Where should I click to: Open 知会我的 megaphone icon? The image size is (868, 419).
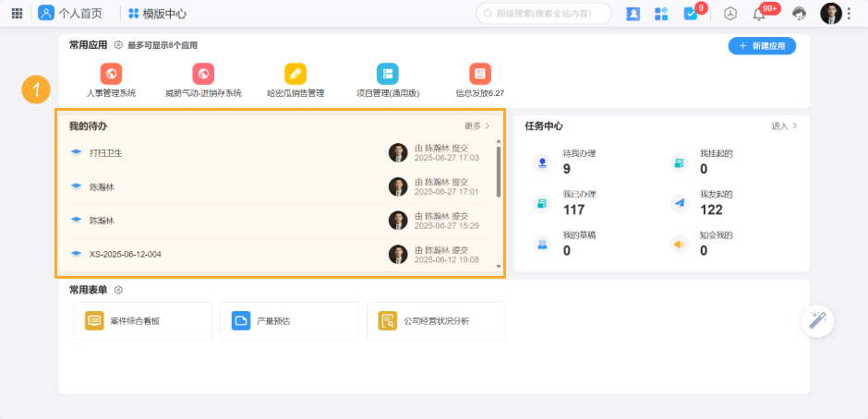(x=680, y=244)
